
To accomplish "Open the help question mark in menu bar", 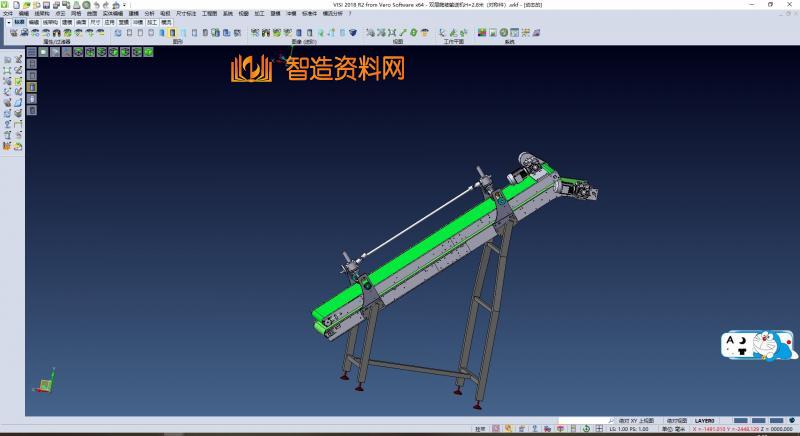I will point(349,14).
